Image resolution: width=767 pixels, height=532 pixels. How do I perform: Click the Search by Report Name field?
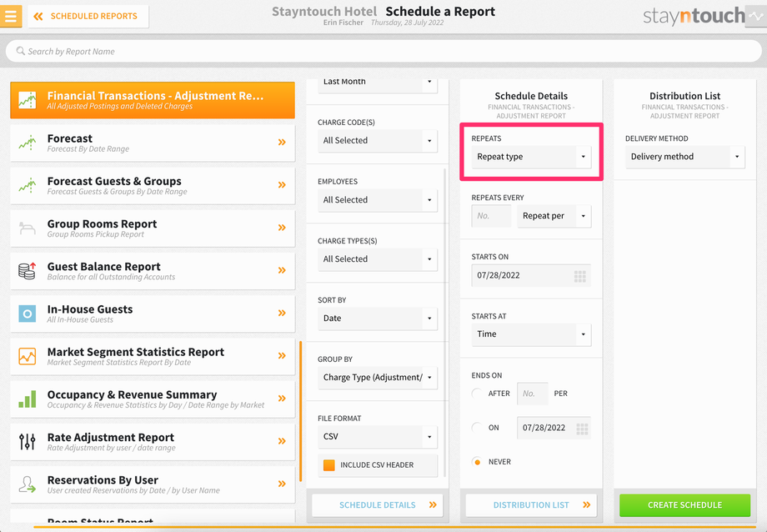[383, 51]
